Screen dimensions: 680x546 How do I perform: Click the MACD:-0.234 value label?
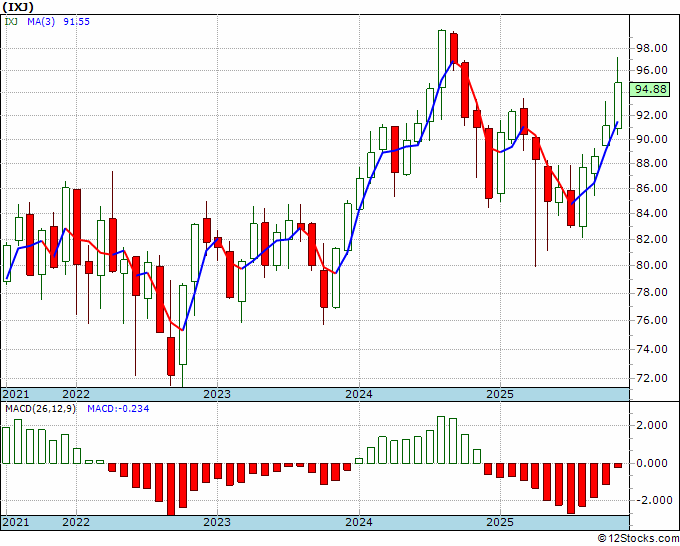(x=118, y=409)
